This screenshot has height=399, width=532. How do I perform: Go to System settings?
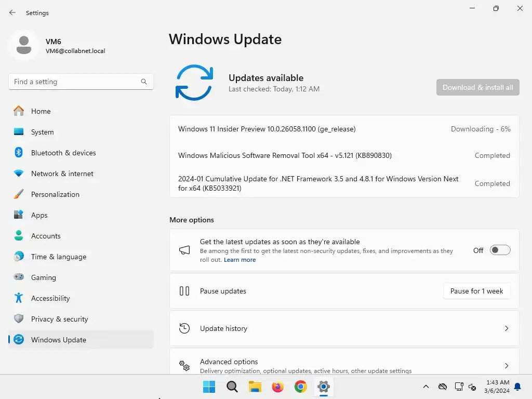coord(81,131)
